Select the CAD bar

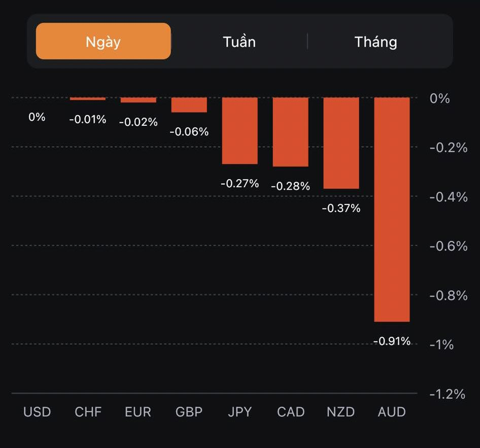[x=290, y=131]
